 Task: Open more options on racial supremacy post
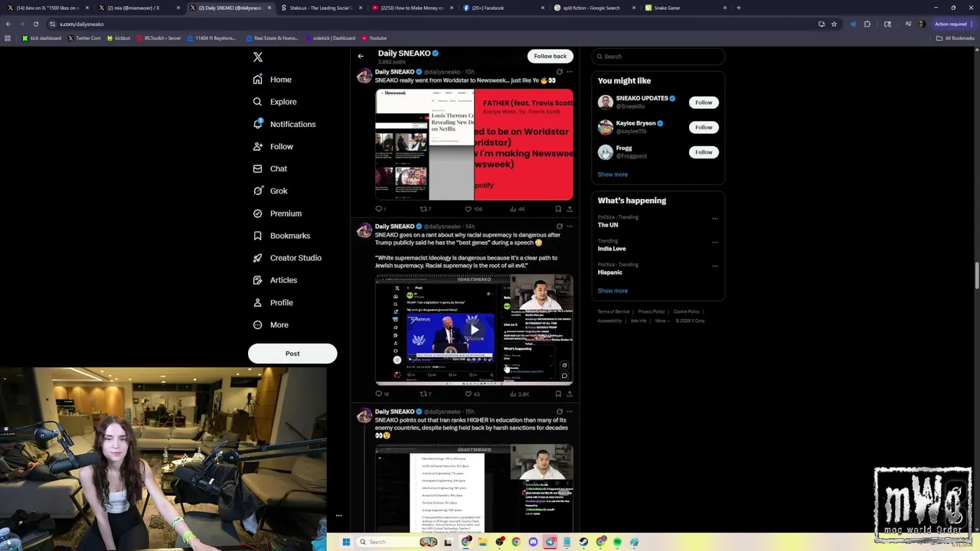point(570,227)
